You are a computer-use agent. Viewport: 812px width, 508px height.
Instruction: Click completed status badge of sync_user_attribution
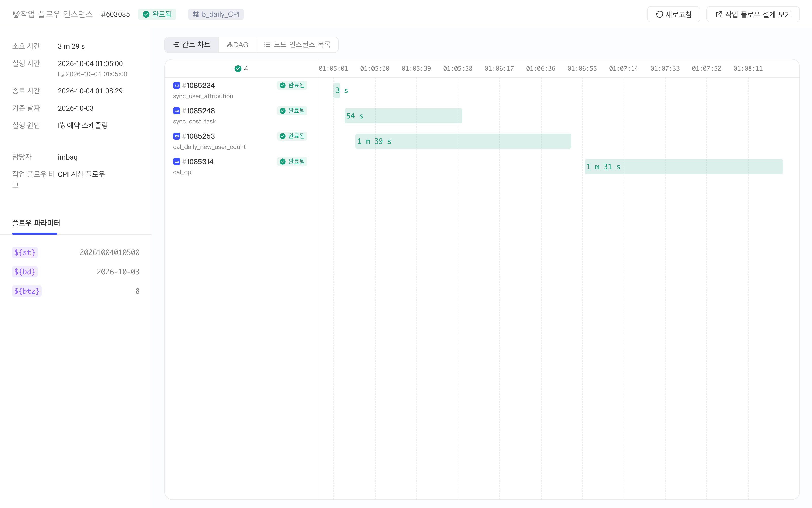[292, 85]
